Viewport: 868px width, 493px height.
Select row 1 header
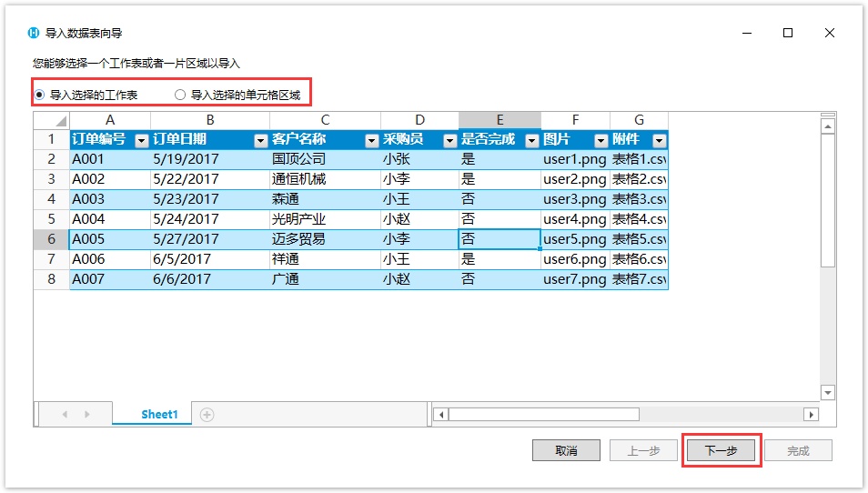52,139
